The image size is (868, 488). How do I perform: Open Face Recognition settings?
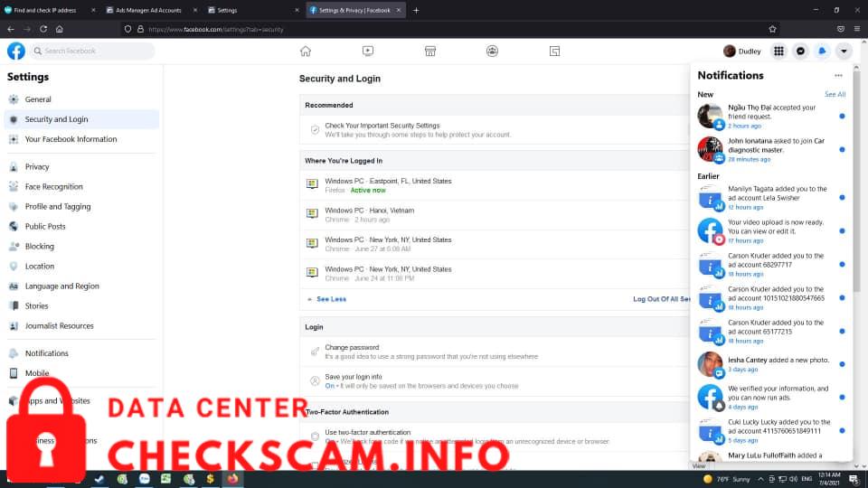click(x=81, y=186)
